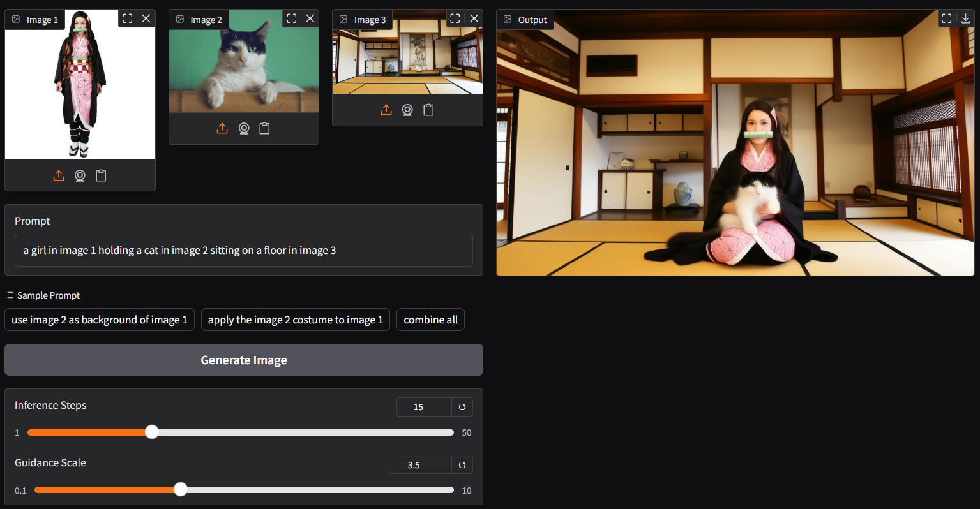This screenshot has width=980, height=509.
Task: View Image 1 in fullscreen
Action: [128, 18]
